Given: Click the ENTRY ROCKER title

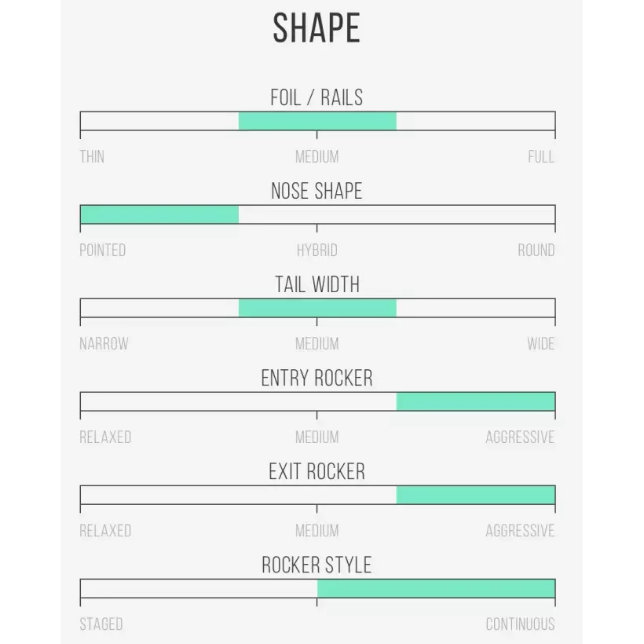Looking at the screenshot, I should click(x=317, y=378).
